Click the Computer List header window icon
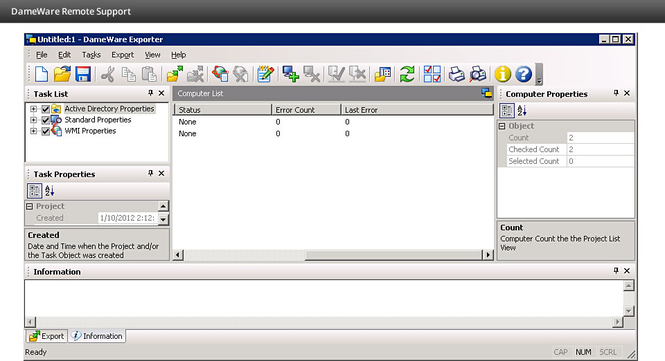This screenshot has height=361, width=665. pyautogui.click(x=486, y=93)
